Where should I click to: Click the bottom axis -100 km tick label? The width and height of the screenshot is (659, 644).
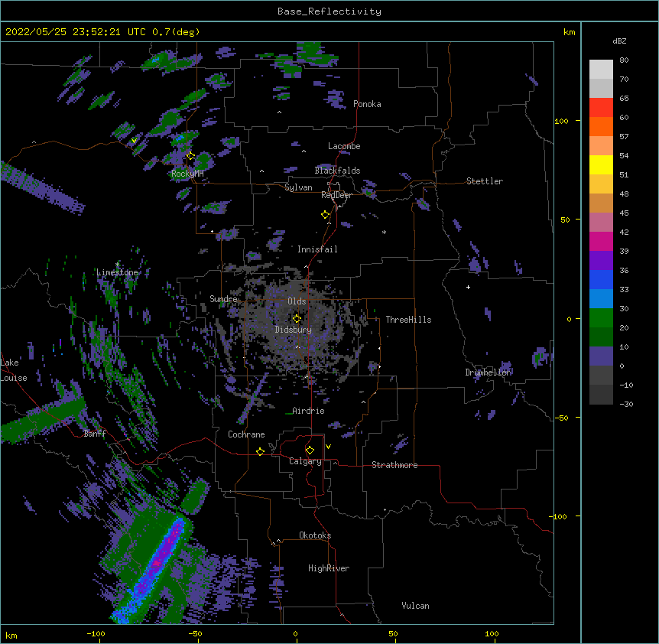point(96,634)
